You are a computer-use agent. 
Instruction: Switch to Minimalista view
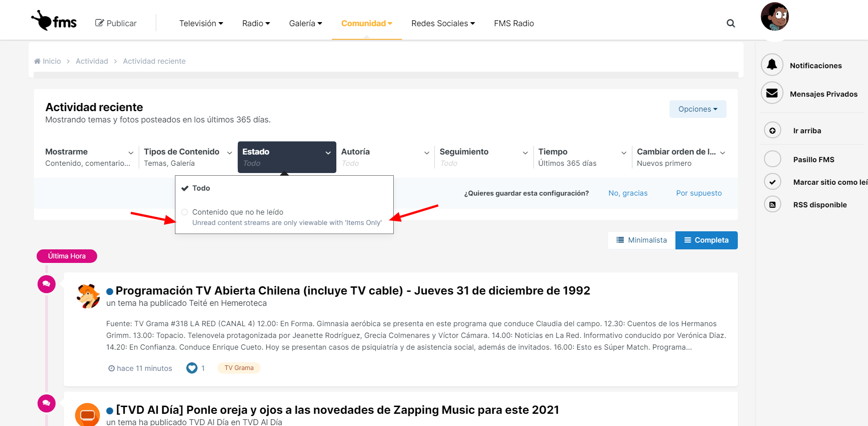pos(642,240)
